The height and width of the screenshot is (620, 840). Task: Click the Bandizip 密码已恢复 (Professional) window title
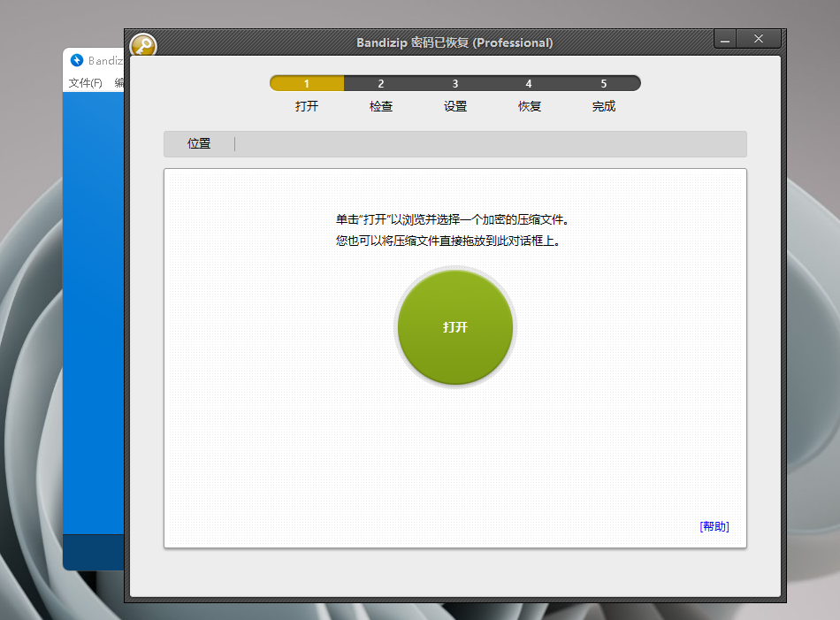tap(454, 42)
